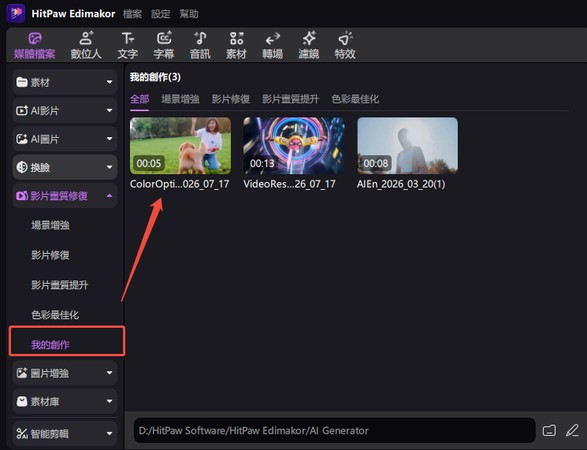Switch to the 全部 tab
The height and width of the screenshot is (450, 587).
pyautogui.click(x=140, y=99)
